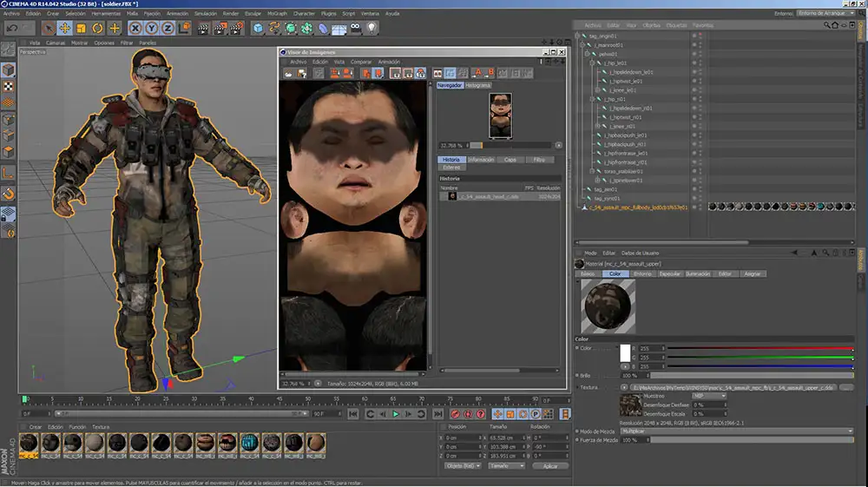Image resolution: width=868 pixels, height=487 pixels.
Task: Click the white color swatch
Action: point(625,353)
